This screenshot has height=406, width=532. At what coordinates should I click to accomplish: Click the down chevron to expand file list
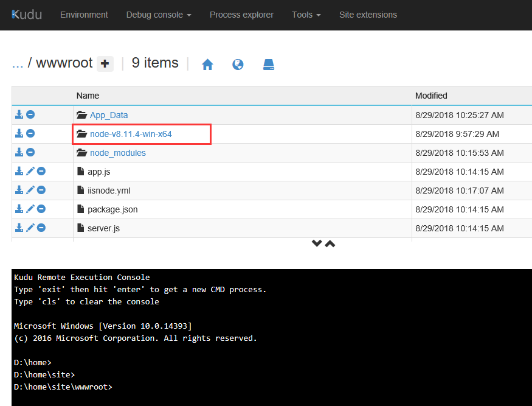click(316, 243)
